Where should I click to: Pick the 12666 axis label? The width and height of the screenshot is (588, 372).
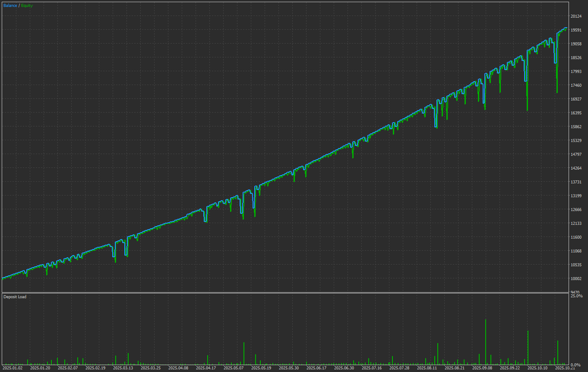click(x=575, y=210)
